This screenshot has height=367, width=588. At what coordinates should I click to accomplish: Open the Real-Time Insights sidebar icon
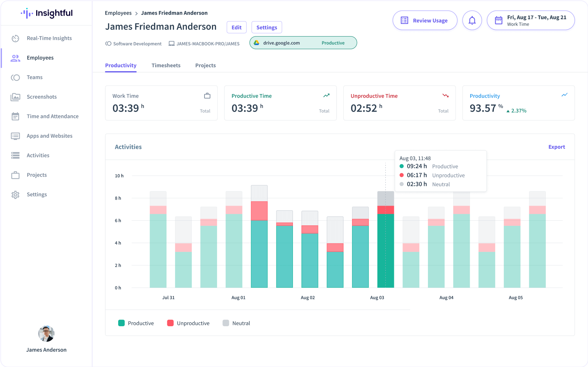pos(16,38)
